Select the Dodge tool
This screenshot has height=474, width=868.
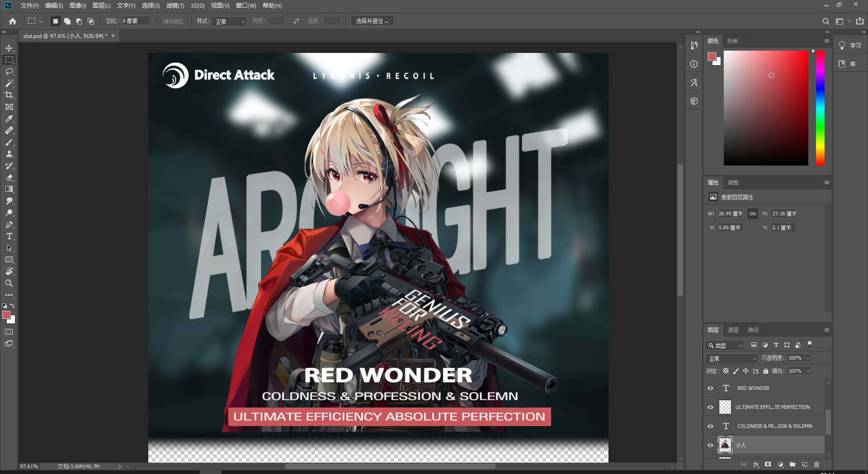point(9,213)
